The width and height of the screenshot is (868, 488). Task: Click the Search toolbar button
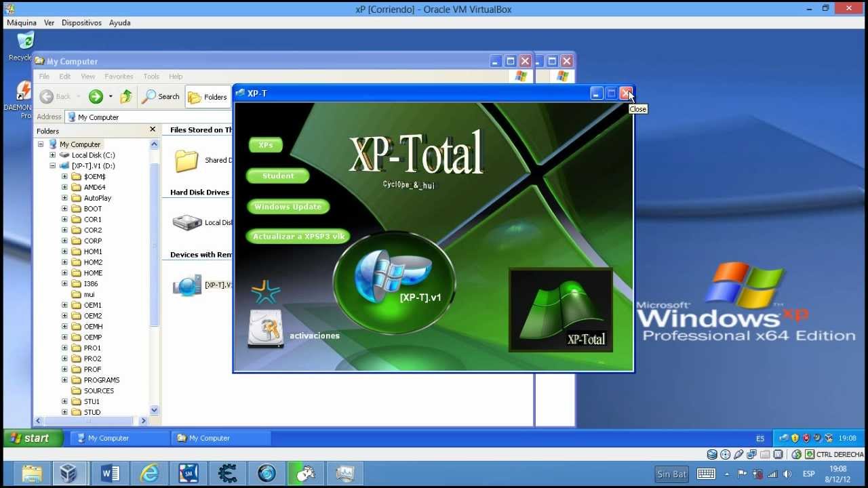point(161,96)
